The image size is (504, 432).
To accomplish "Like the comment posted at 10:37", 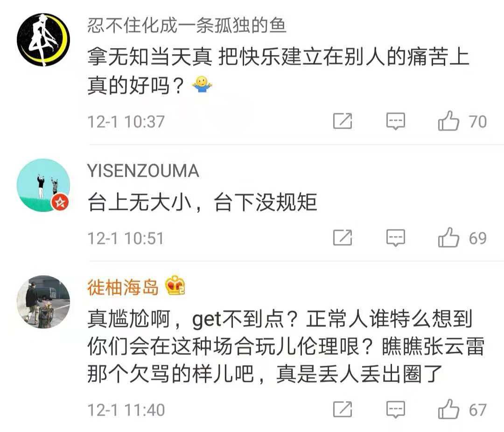I will coord(448,121).
